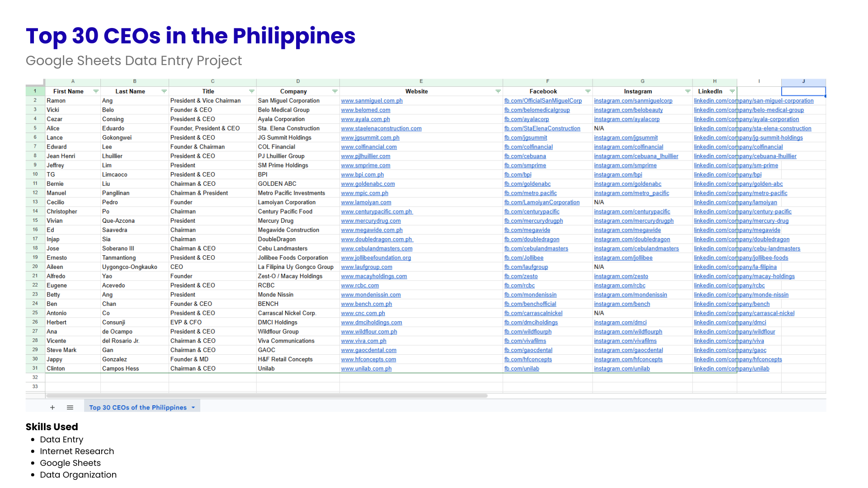This screenshot has width=868, height=488.
Task: Select cell containing 'Viva Communications'
Action: click(298, 341)
